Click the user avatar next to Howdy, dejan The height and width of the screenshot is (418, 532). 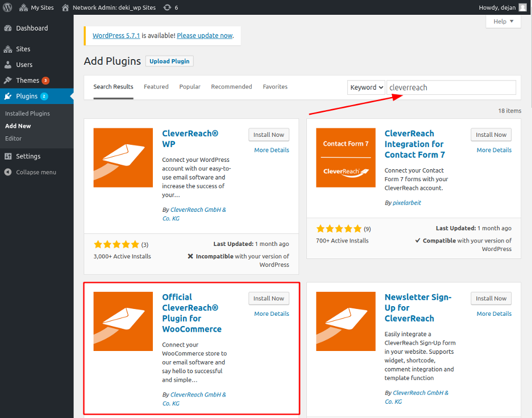[x=522, y=7]
